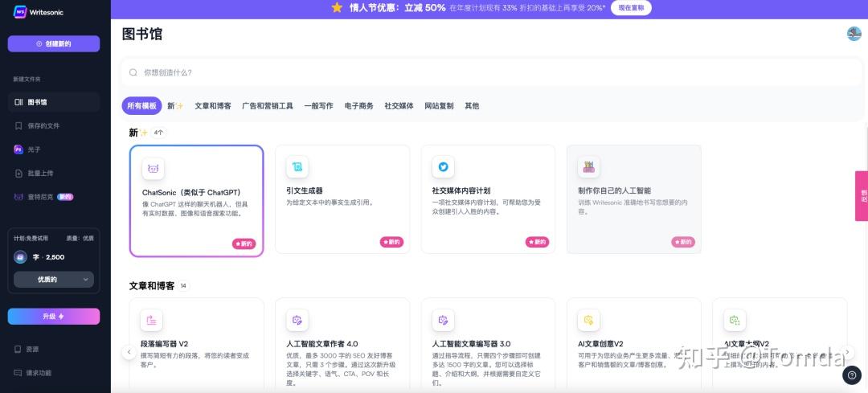Click the 制作你自己的人工智能 card icon

point(588,166)
